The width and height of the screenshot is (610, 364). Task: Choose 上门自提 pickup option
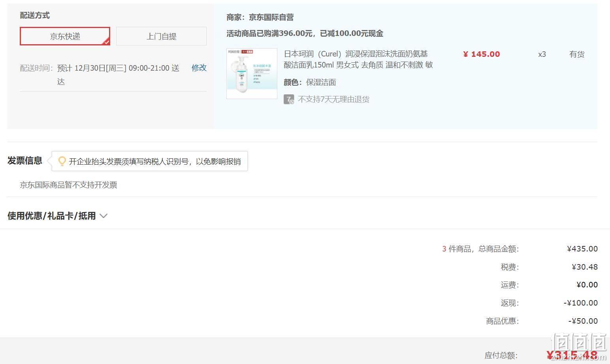click(161, 36)
